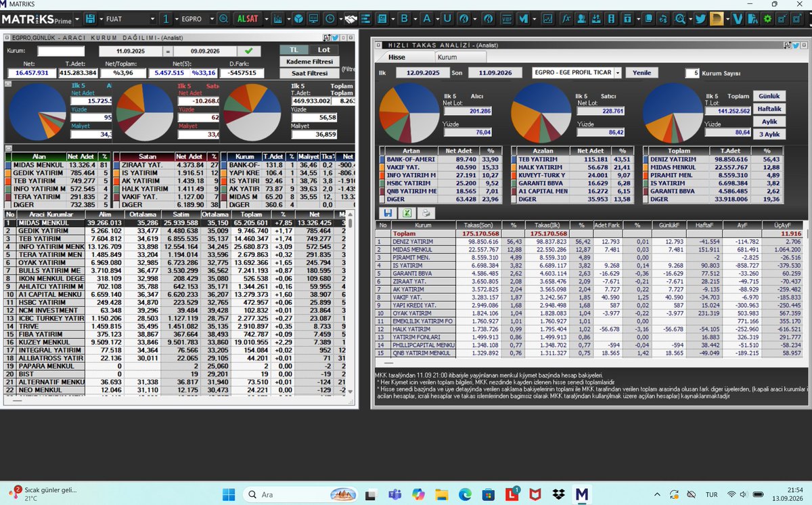Export to Excel in Hızlı Takas window
Viewport: 812px width, 505px height.
407,213
